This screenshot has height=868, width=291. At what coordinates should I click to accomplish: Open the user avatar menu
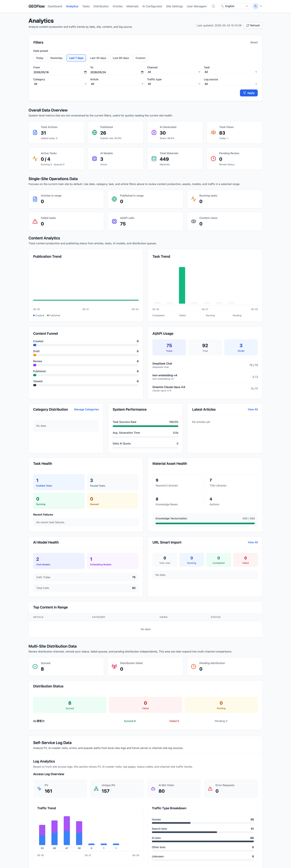pyautogui.click(x=256, y=6)
